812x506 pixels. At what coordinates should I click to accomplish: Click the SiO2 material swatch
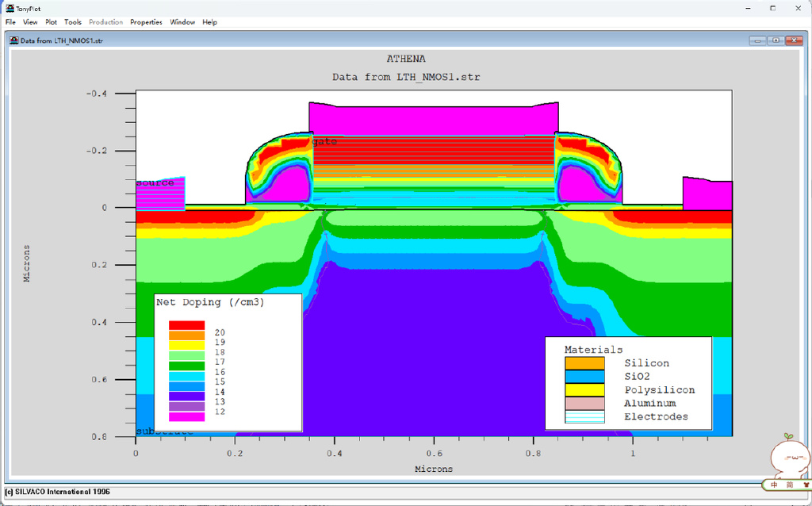pos(584,377)
